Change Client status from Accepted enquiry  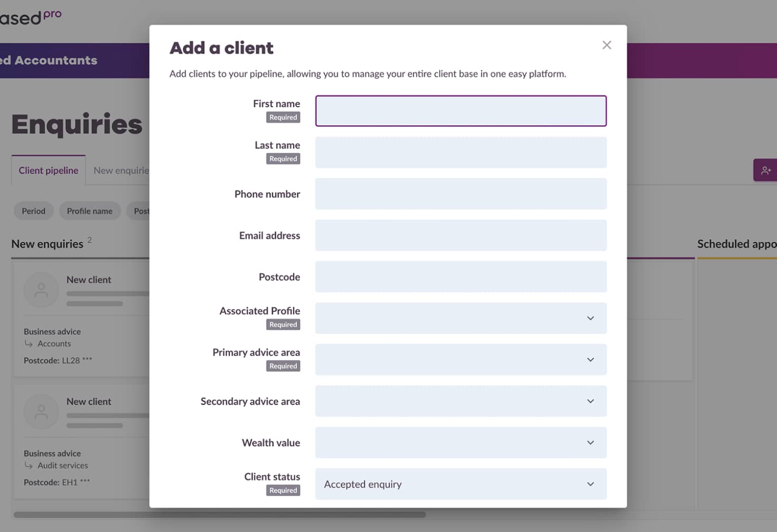pos(461,484)
